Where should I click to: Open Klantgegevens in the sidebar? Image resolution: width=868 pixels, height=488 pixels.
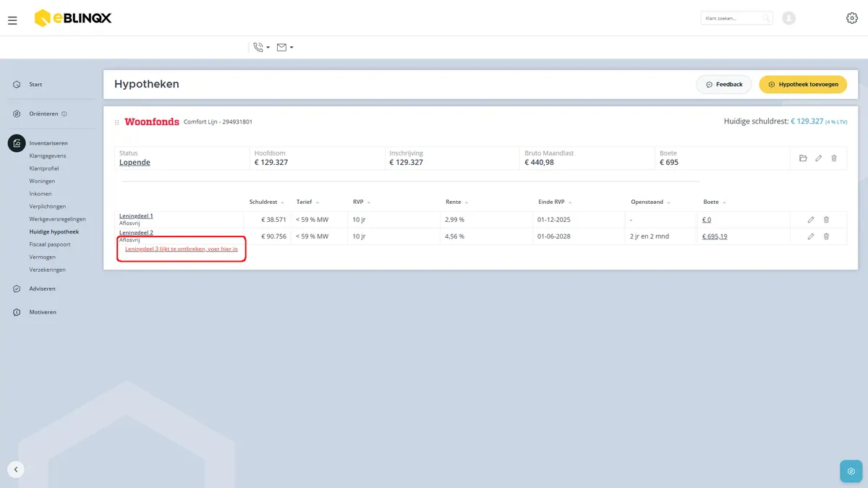coord(48,156)
